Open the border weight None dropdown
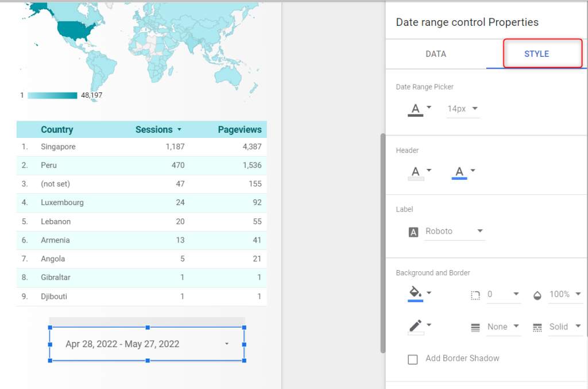This screenshot has width=588, height=389. [503, 327]
